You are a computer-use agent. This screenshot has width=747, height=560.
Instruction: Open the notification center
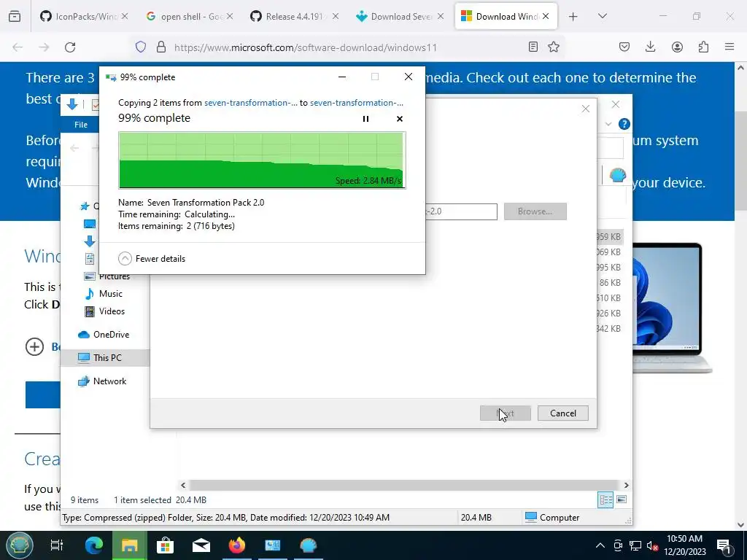click(724, 545)
